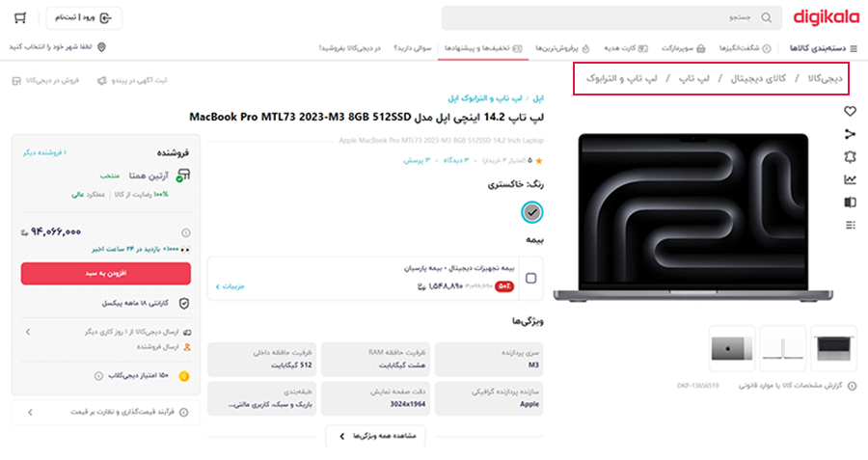The image size is (868, 460).
Task: Select the gray color option swatch
Action: click(532, 212)
